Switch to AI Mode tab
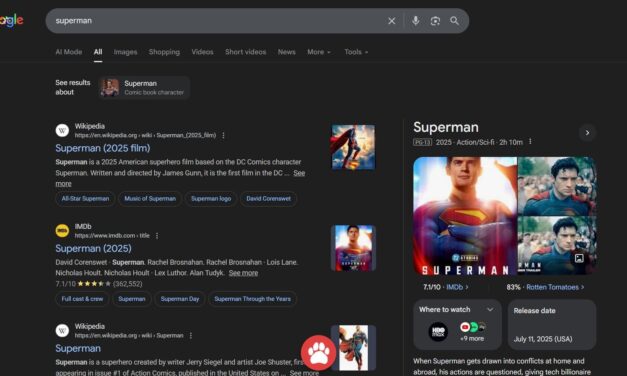627x376 pixels. click(x=69, y=52)
